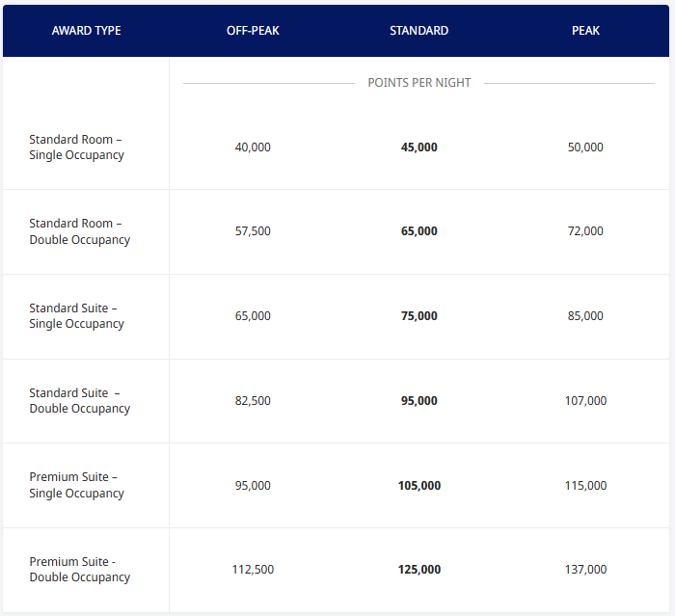This screenshot has height=616, width=675.
Task: Click the AWARD TYPE column header
Action: pyautogui.click(x=86, y=31)
